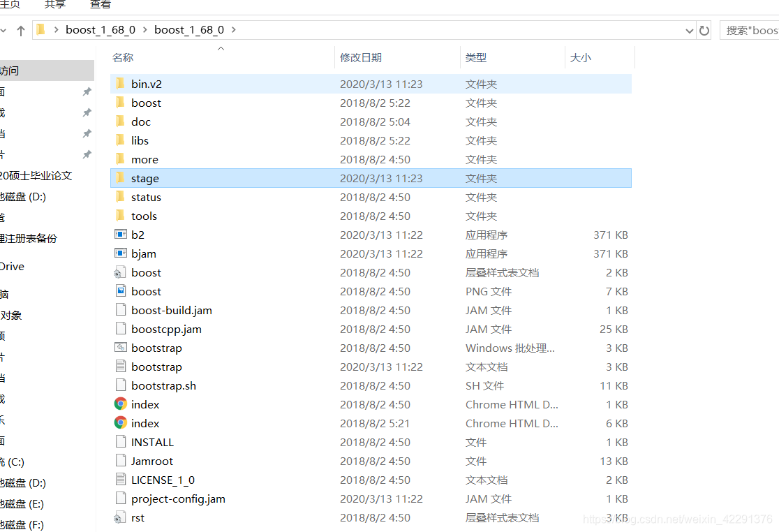Select bootstrap.sh file name
This screenshot has height=532, width=779.
coord(163,385)
